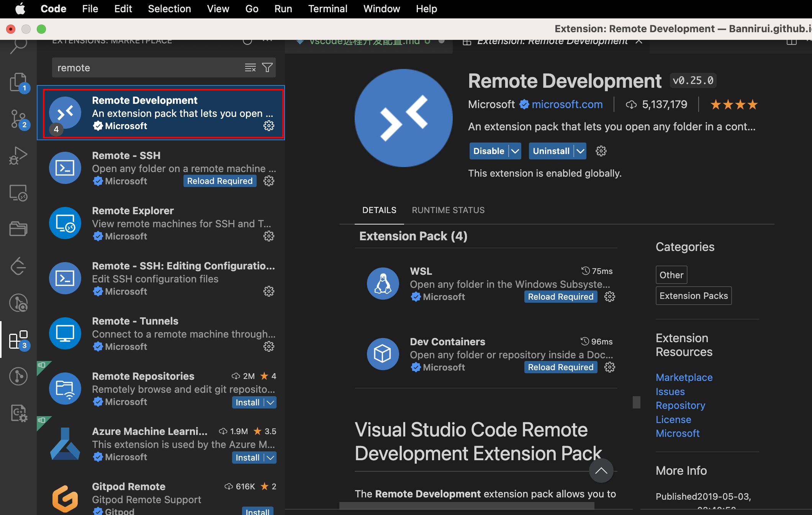Disable the Remote Development extension

tap(488, 151)
